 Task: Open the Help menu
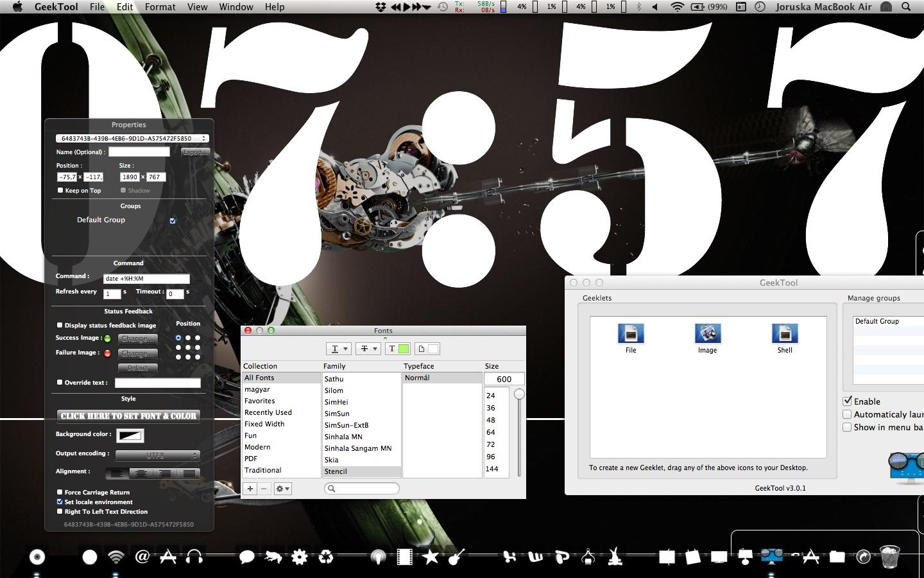tap(275, 7)
